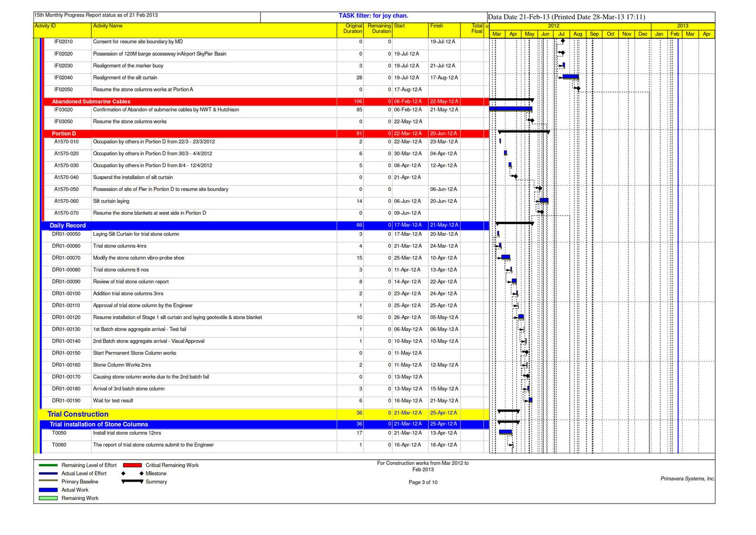The image size is (756, 535).
Task: Select the Jul month header in timeline
Action: (561, 34)
